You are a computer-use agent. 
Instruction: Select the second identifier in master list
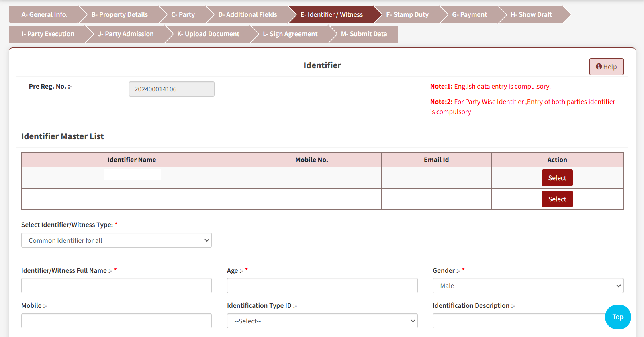pyautogui.click(x=557, y=199)
